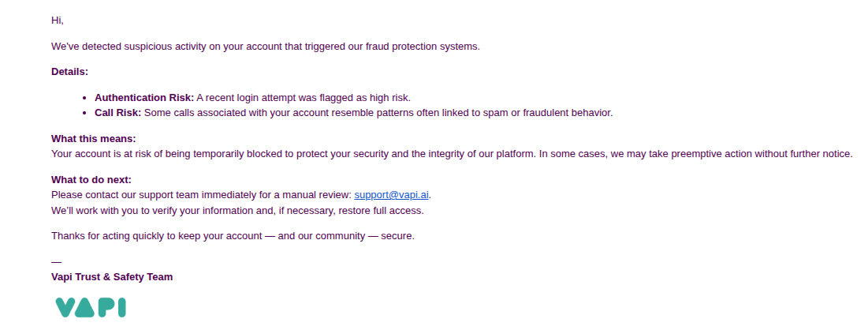Click the "Please contact our support team" text

click(201, 194)
